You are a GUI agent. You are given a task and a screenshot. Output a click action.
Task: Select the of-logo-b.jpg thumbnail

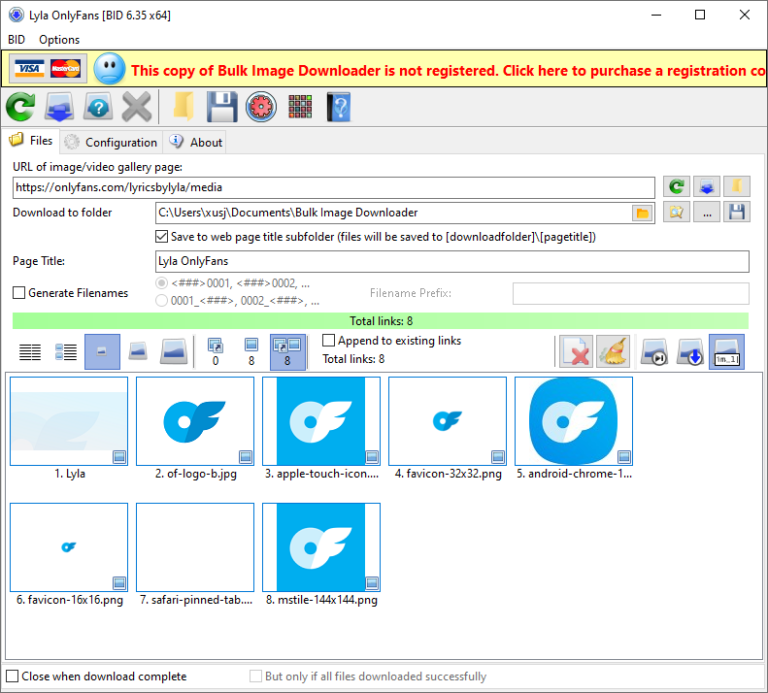tap(195, 421)
